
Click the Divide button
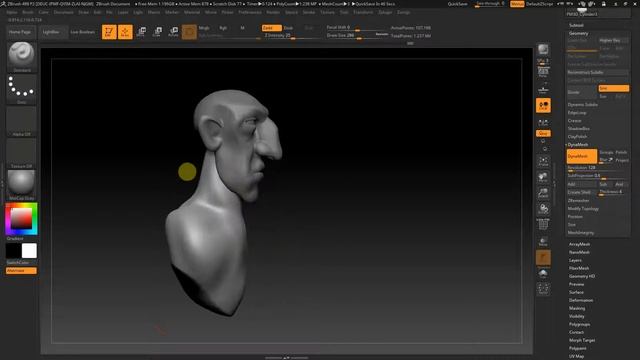582,92
